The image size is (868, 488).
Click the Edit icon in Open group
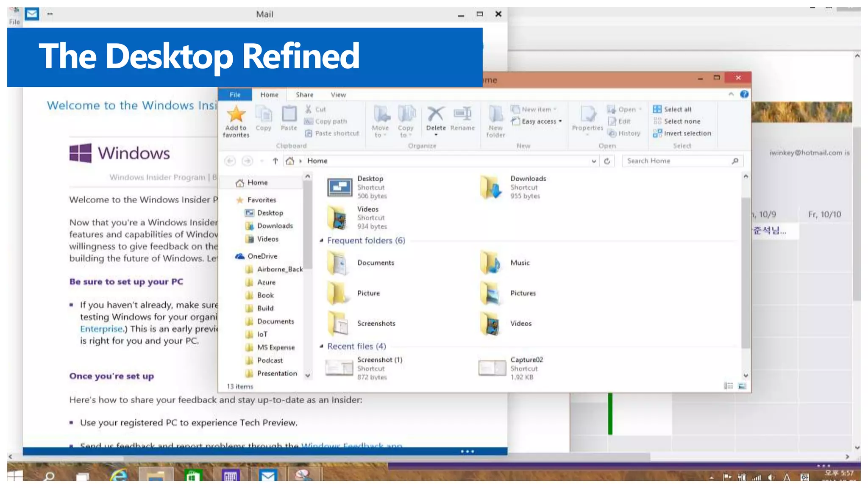click(x=612, y=122)
